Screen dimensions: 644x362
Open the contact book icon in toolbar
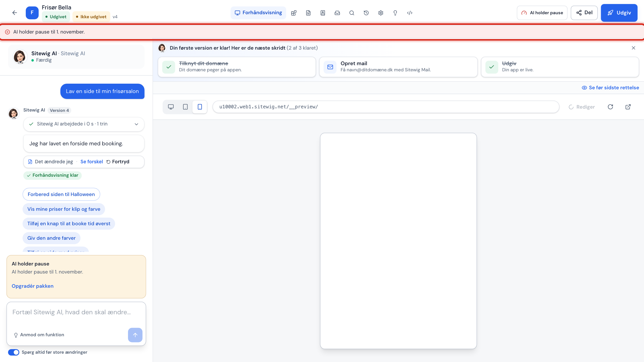(x=323, y=13)
